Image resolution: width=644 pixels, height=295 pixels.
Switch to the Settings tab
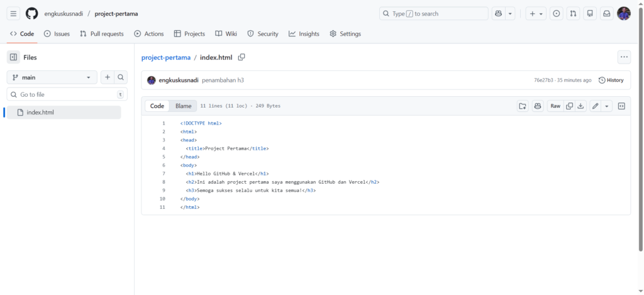(345, 34)
